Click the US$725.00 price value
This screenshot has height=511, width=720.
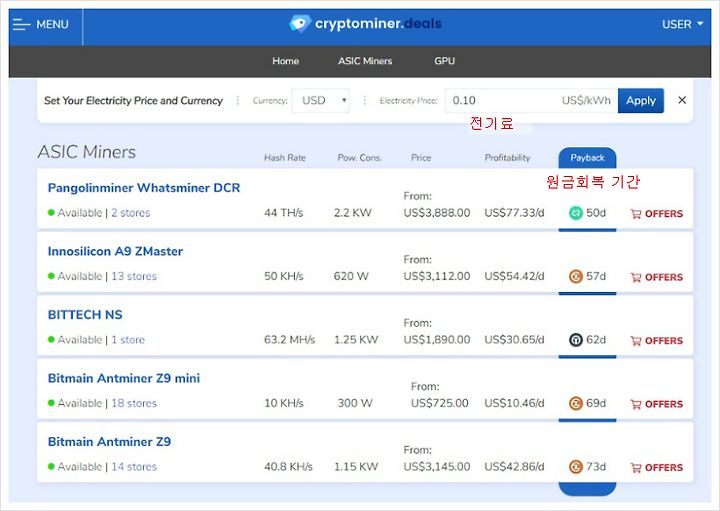[439, 403]
